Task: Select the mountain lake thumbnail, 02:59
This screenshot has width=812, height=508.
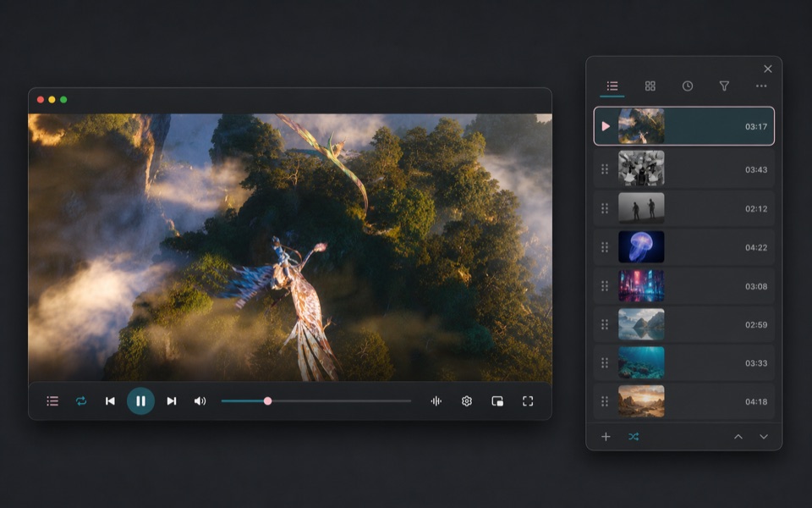Action: tap(641, 324)
